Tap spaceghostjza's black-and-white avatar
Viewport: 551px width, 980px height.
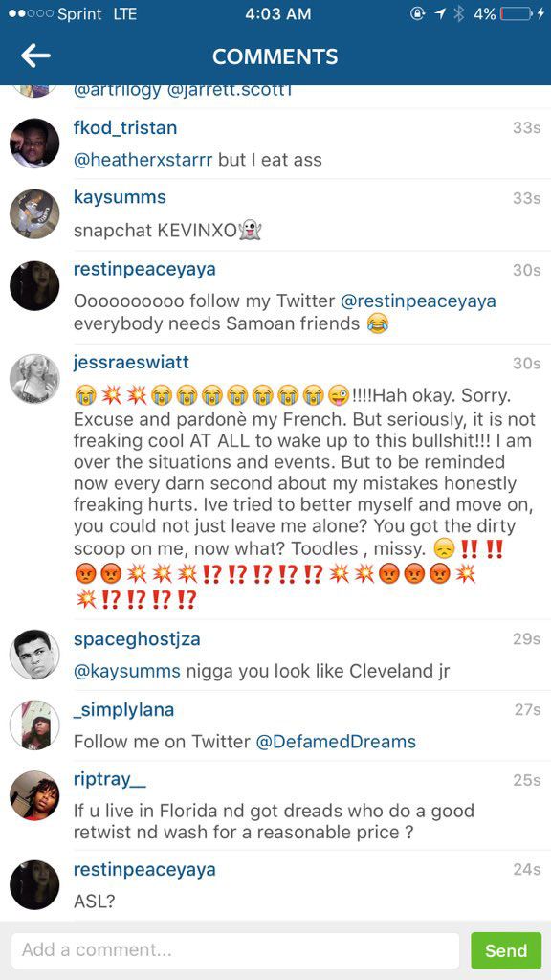34,655
